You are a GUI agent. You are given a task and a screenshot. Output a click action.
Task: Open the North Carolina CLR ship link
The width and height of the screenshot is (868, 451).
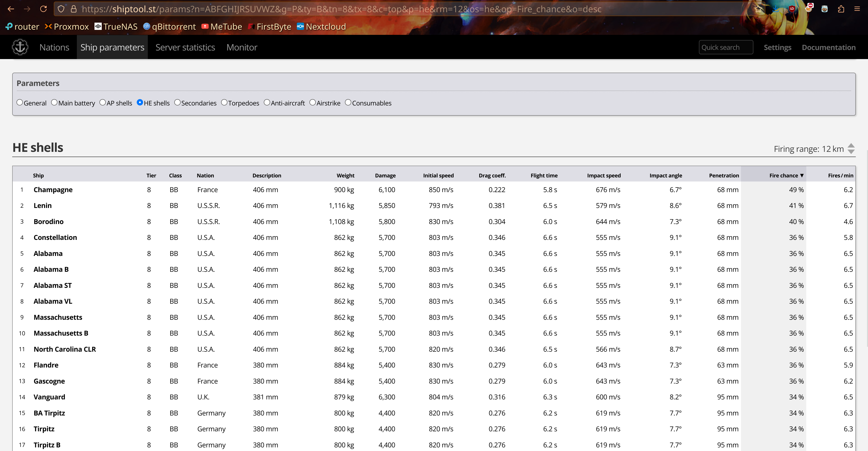65,349
